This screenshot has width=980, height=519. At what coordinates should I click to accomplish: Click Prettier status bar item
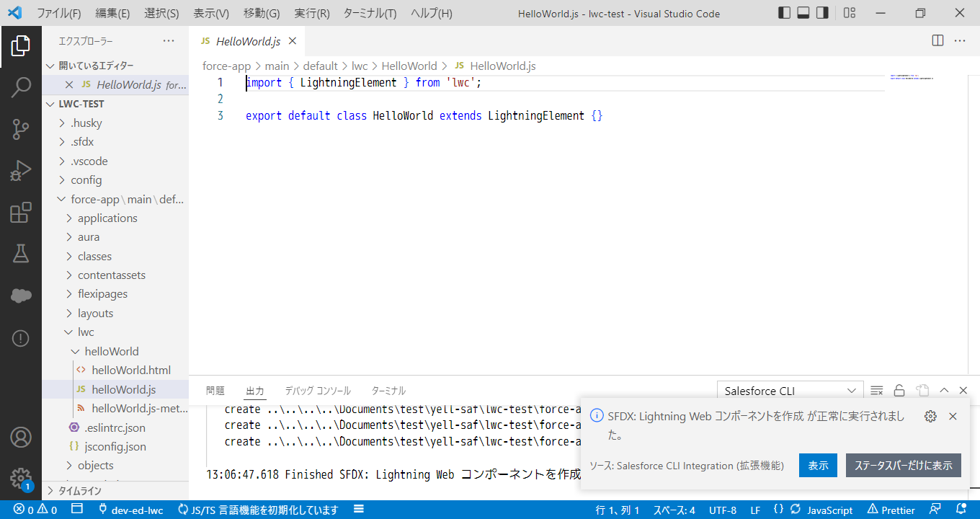(891, 510)
